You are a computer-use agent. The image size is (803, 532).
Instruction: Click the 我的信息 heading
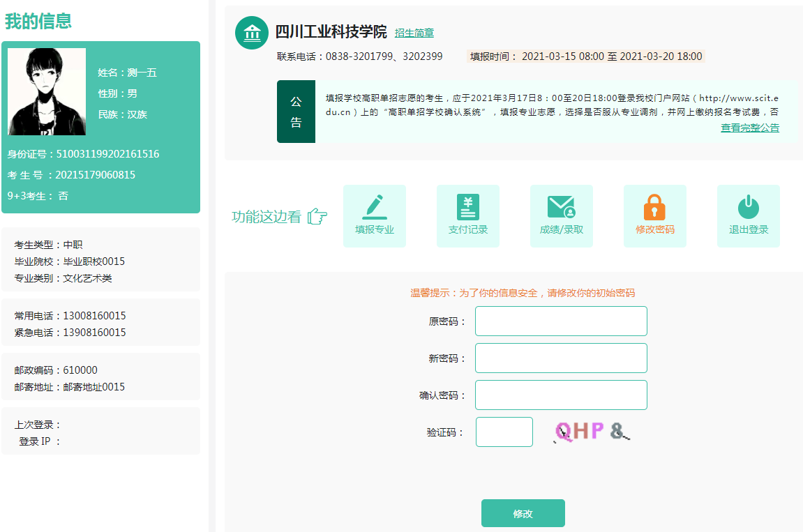coord(38,22)
